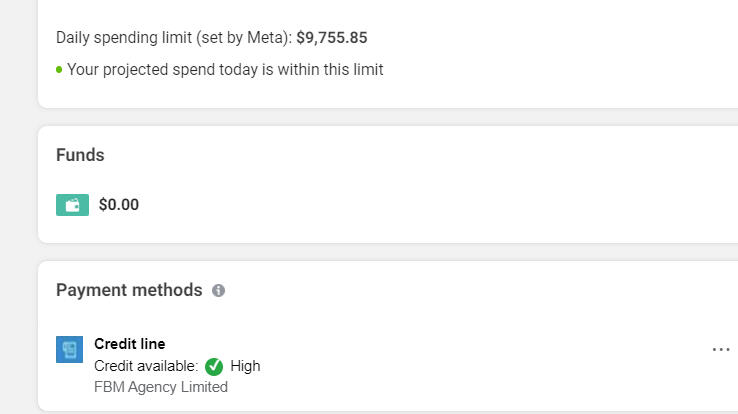Viewport: 738px width, 414px height.
Task: Click the info icon beside Payment methods
Action: click(x=218, y=290)
